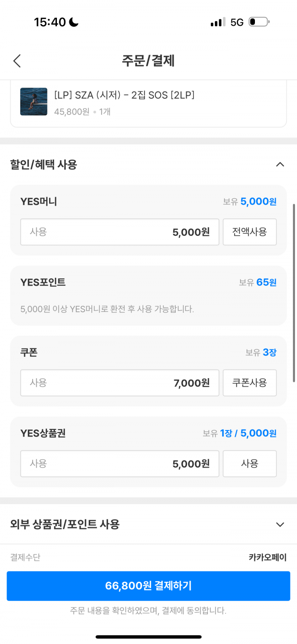Tap the 쿠폰 보유 3장 count
Screen dimensions: 297x644
(261, 352)
